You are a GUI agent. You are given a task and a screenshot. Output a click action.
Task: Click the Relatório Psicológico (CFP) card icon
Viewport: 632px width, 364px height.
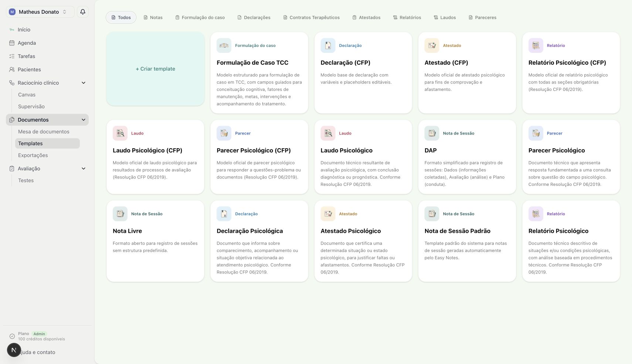pyautogui.click(x=536, y=45)
